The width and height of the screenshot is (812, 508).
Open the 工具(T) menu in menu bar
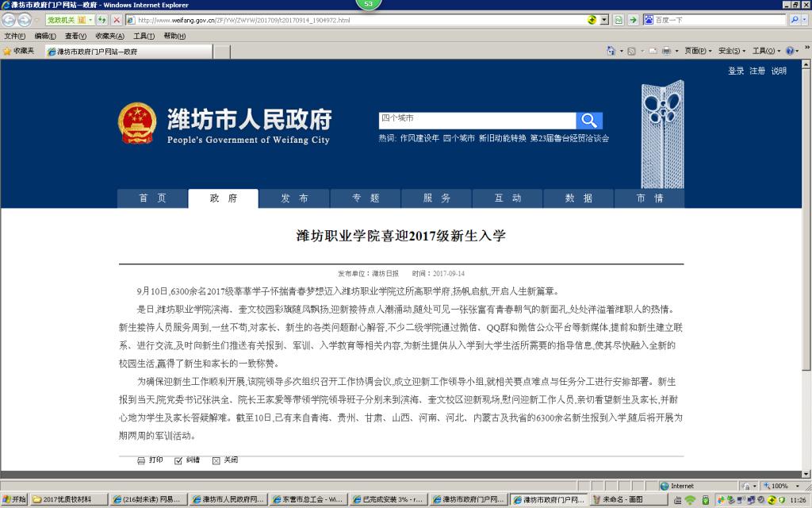pos(144,36)
